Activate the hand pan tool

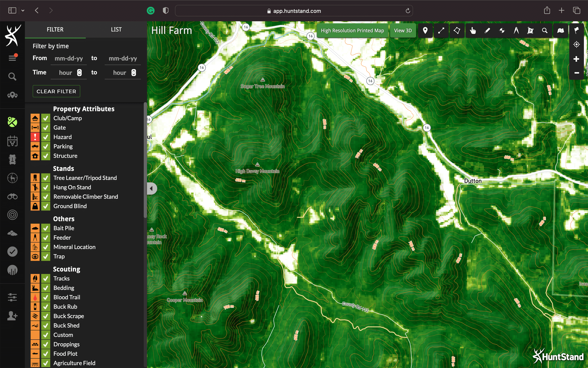473,31
